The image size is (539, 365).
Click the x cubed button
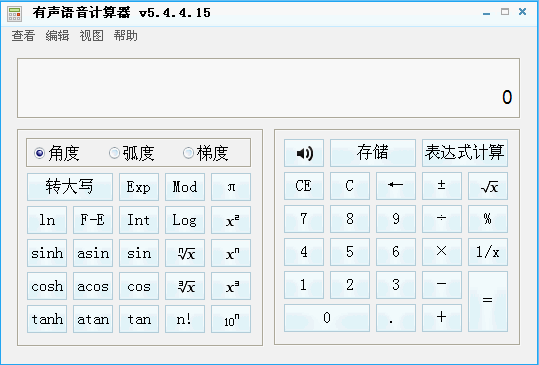coord(231,286)
